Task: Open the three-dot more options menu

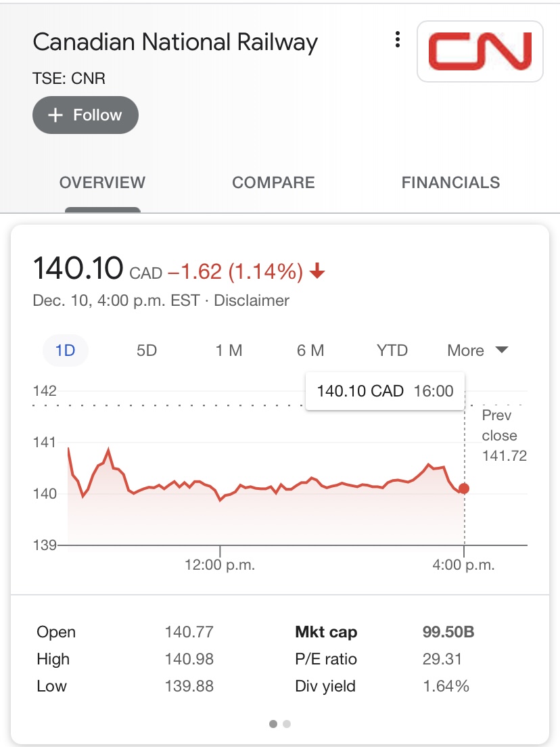Action: 398,40
